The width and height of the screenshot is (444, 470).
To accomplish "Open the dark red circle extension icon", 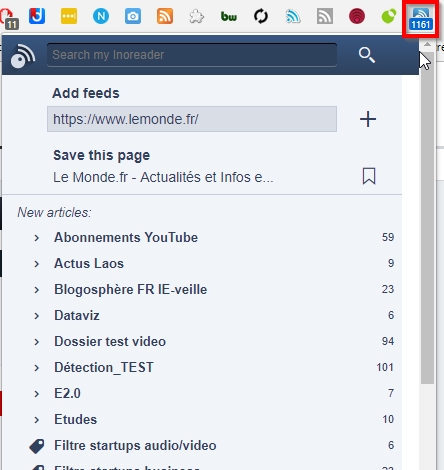I will (357, 16).
